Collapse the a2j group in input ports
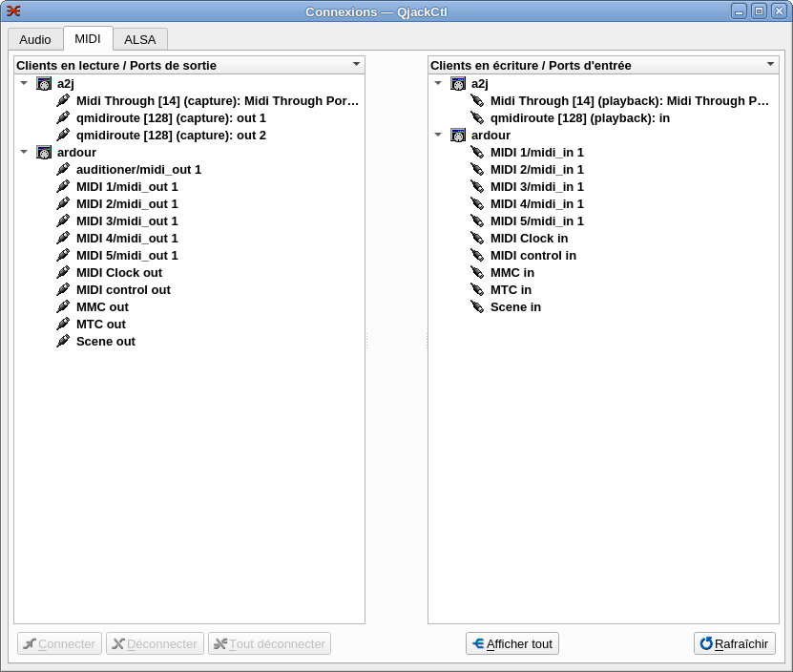793x672 pixels. click(438, 83)
